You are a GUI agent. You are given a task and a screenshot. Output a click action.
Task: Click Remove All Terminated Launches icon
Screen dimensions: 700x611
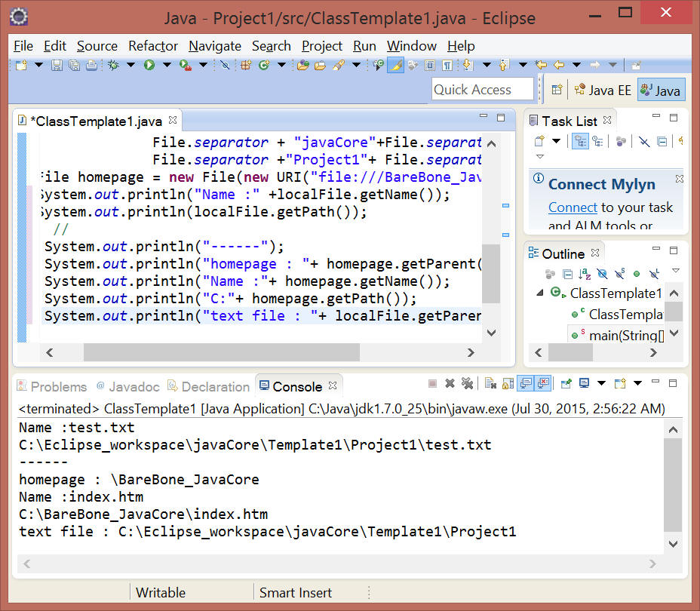(x=468, y=383)
